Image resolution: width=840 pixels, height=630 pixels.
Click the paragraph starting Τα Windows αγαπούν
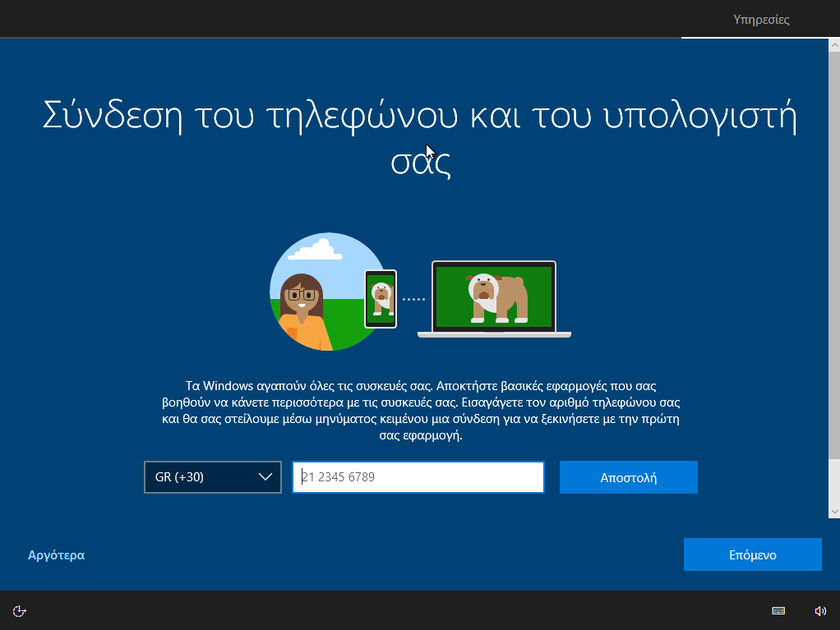click(x=421, y=411)
